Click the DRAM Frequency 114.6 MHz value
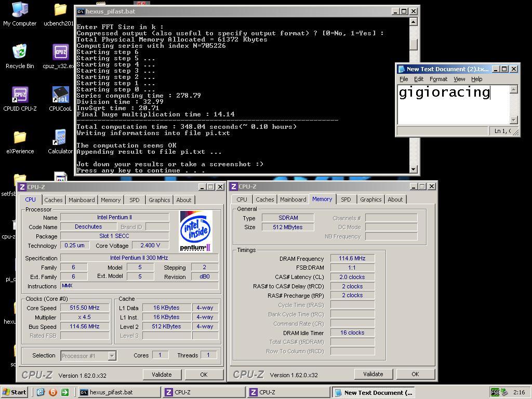 [352, 259]
